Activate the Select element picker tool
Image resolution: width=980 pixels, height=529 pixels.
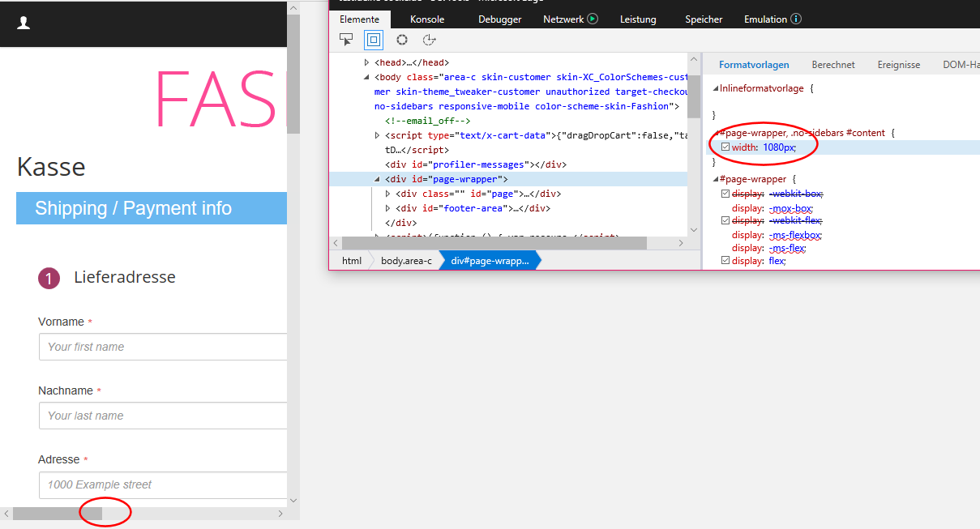(x=347, y=39)
